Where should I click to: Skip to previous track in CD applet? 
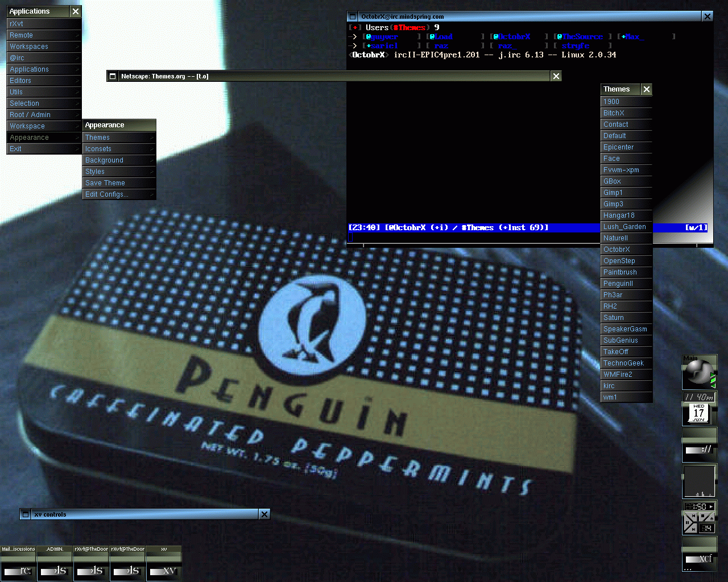(693, 516)
